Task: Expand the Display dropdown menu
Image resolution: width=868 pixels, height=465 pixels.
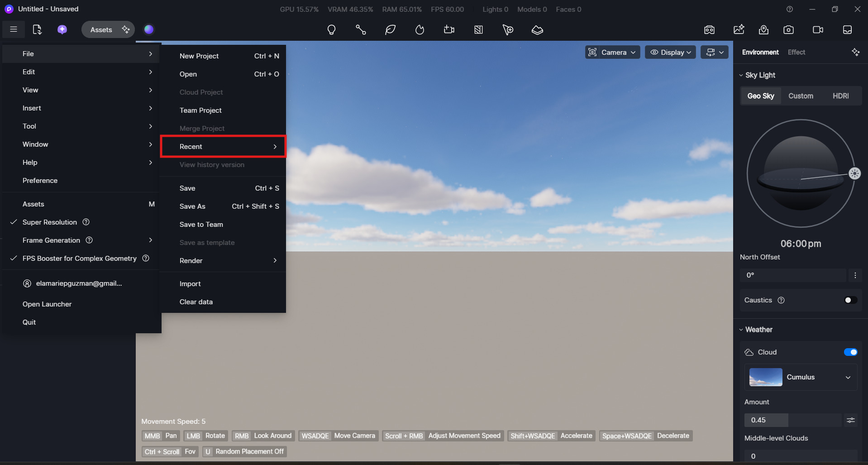Action: tap(670, 53)
